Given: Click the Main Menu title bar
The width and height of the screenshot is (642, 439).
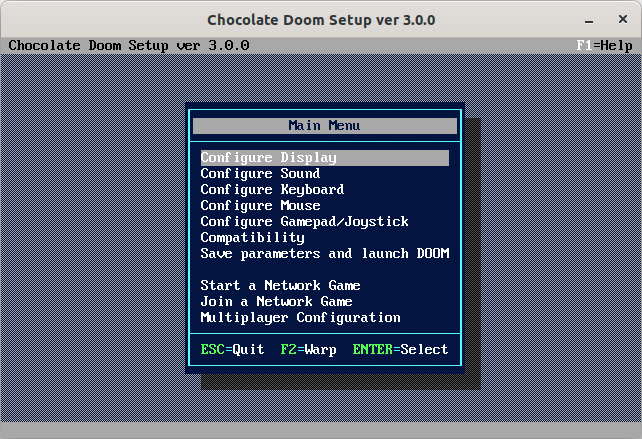Looking at the screenshot, I should pyautogui.click(x=325, y=126).
